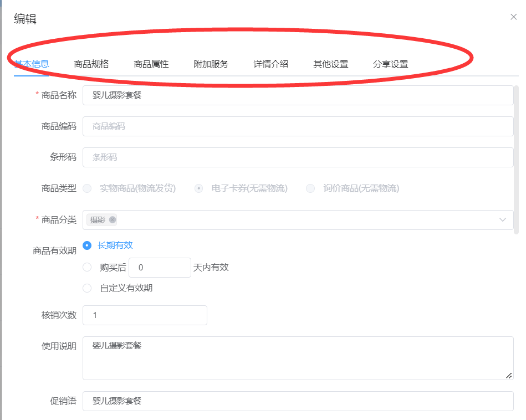This screenshot has width=526, height=420.
Task: Click the 商品有效期 label
Action: click(x=54, y=250)
